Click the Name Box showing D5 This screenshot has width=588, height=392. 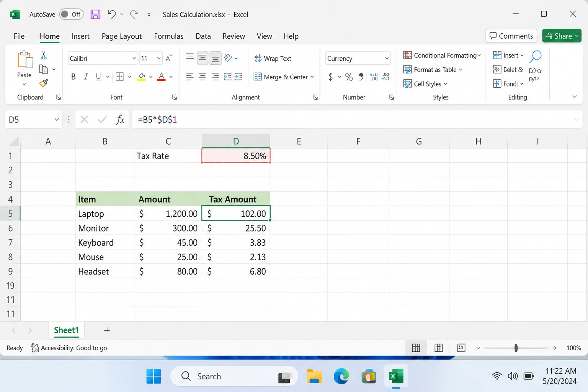point(34,120)
